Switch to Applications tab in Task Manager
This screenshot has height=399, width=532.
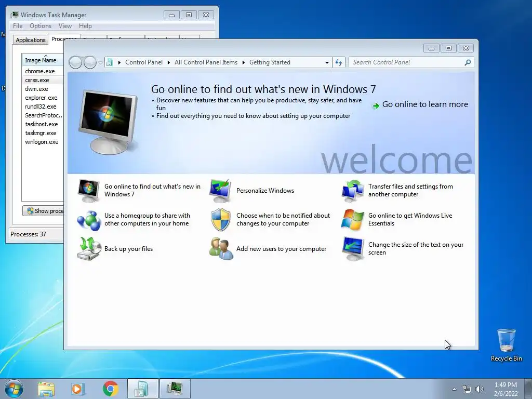(31, 39)
